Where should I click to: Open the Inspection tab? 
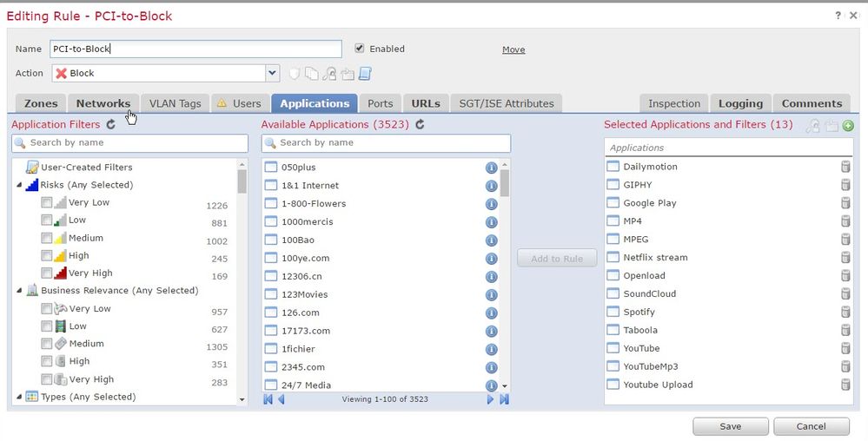point(674,103)
